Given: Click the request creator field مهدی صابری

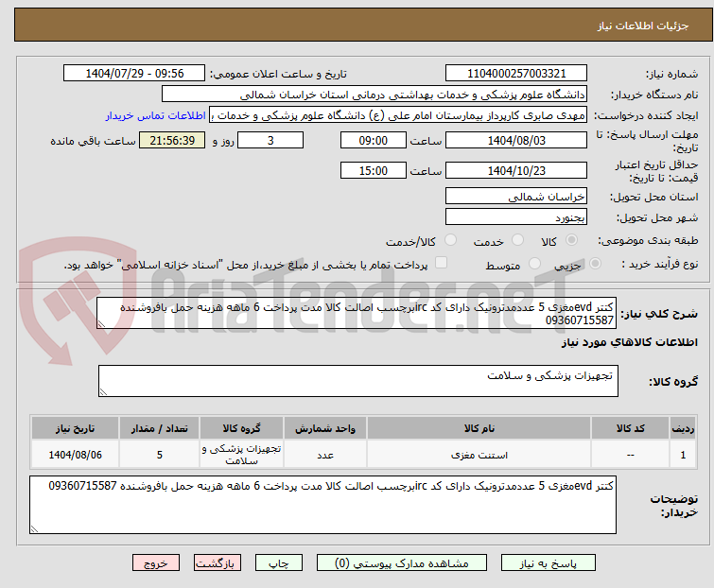Looking at the screenshot, I should point(398,115).
